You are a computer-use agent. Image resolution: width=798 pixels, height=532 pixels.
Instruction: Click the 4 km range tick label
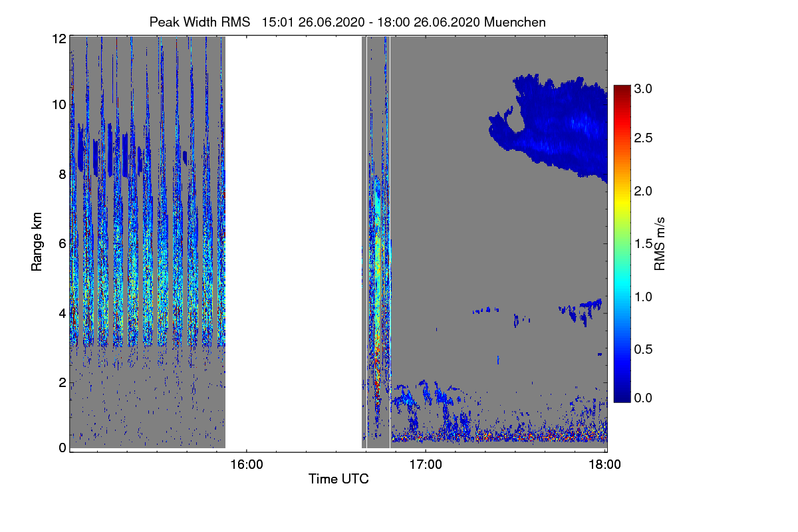point(63,313)
